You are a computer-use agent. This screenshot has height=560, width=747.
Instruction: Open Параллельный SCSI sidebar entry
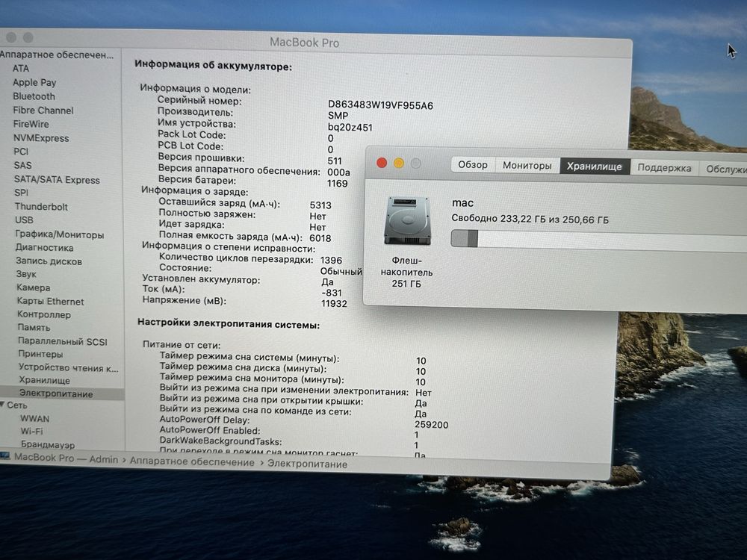(63, 341)
